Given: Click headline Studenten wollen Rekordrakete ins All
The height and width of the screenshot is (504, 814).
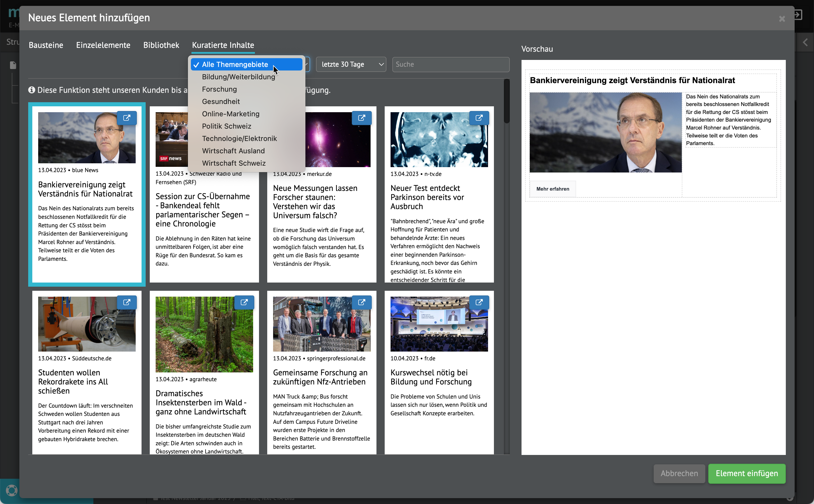Looking at the screenshot, I should (x=73, y=382).
